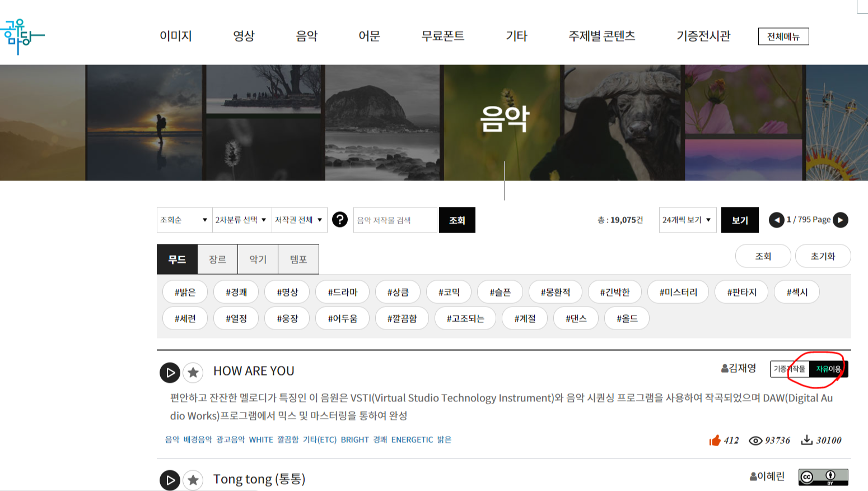
Task: Toggle the #슬픈 mood tag
Action: coord(500,292)
